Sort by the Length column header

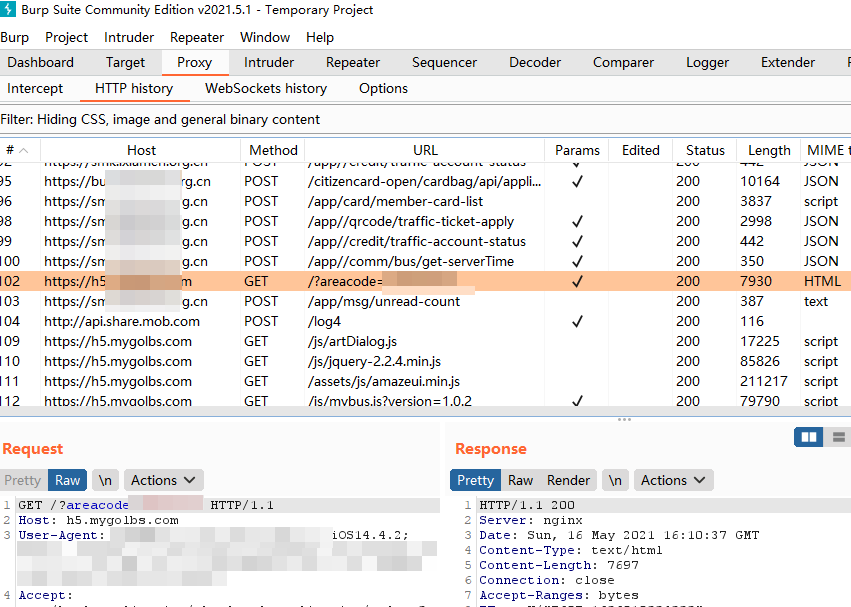pyautogui.click(x=769, y=150)
